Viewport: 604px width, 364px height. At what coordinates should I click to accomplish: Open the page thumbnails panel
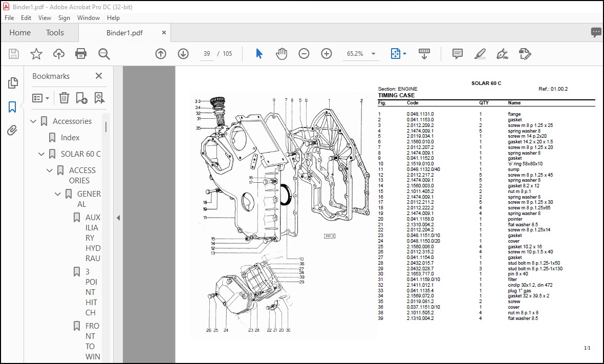13,82
